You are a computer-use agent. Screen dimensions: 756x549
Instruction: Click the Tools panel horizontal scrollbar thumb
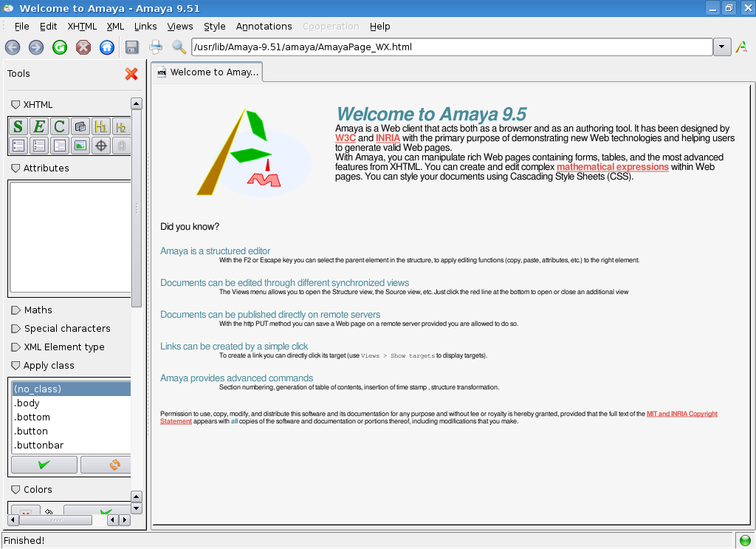tap(56, 520)
